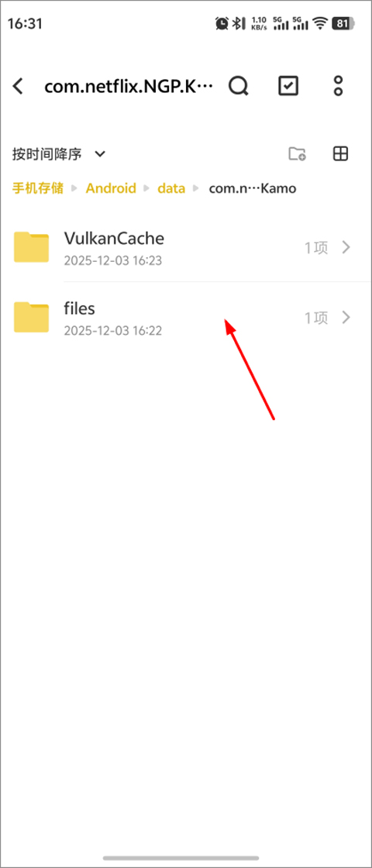The height and width of the screenshot is (868, 372).
Task: Create a new folder with plus icon
Action: [x=298, y=154]
